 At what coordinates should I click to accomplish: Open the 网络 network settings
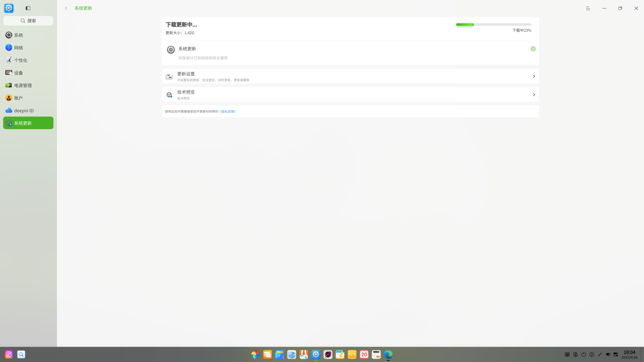pyautogui.click(x=28, y=48)
